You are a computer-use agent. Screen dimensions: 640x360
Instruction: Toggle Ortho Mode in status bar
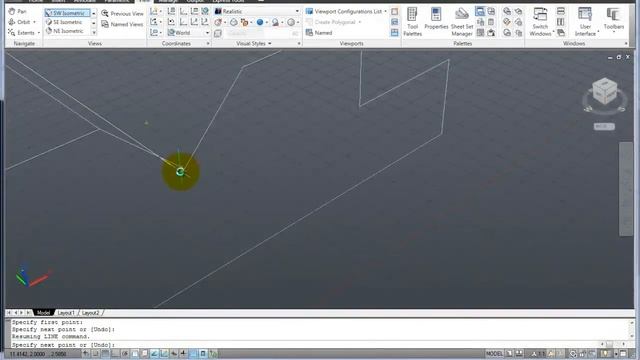click(x=115, y=353)
